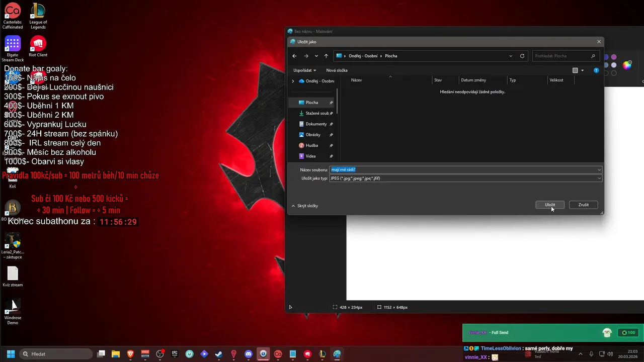
Task: Unpin Plocha using its pin icon
Action: coord(331,103)
